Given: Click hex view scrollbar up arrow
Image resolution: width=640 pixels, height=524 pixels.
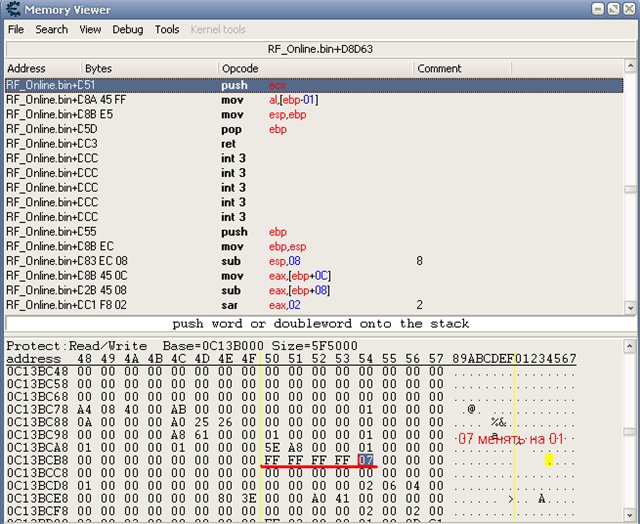Looking at the screenshot, I should click(x=630, y=346).
